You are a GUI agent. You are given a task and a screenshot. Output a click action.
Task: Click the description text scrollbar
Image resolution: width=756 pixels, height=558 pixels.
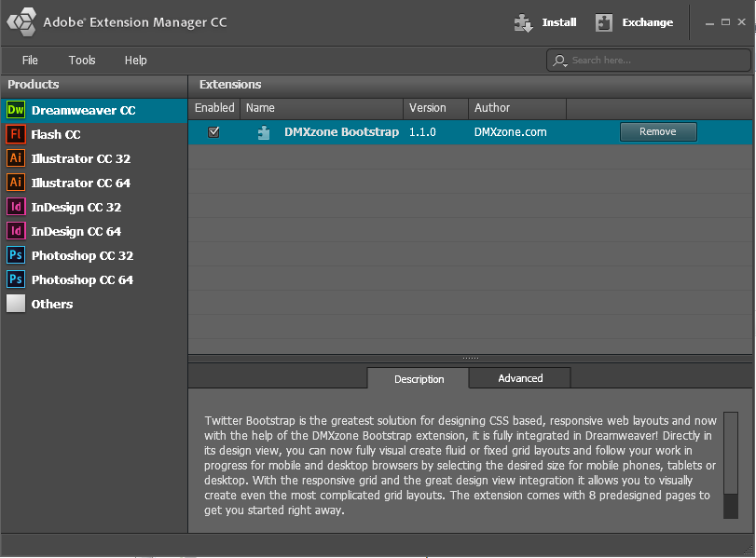731,465
